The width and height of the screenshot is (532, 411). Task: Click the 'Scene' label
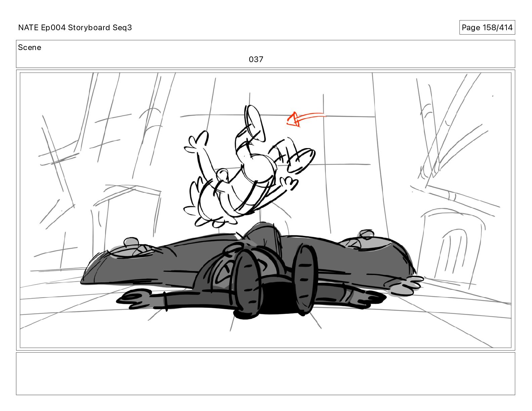[x=30, y=47]
